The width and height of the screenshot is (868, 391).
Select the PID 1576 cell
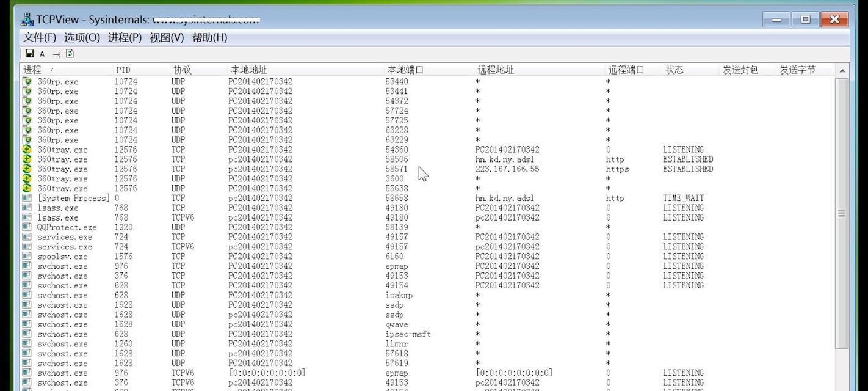click(x=123, y=257)
